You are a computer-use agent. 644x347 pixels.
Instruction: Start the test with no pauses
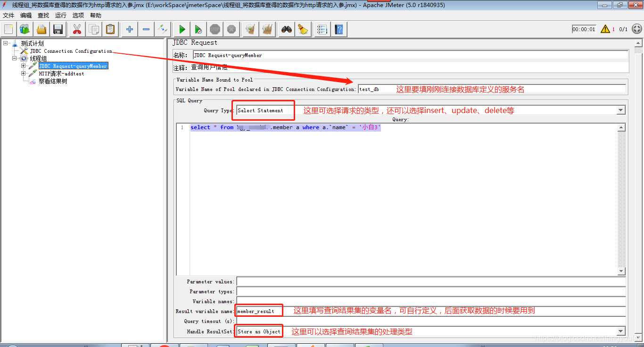click(x=198, y=29)
